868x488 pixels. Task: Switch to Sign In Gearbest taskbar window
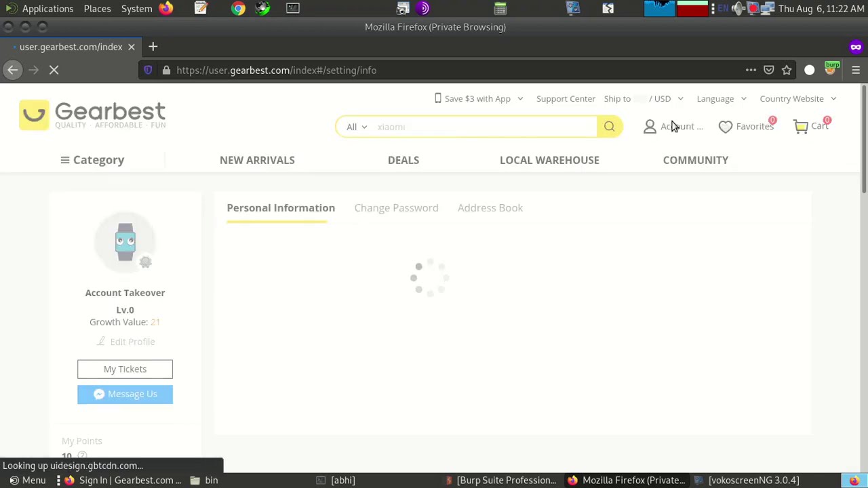[x=122, y=480]
